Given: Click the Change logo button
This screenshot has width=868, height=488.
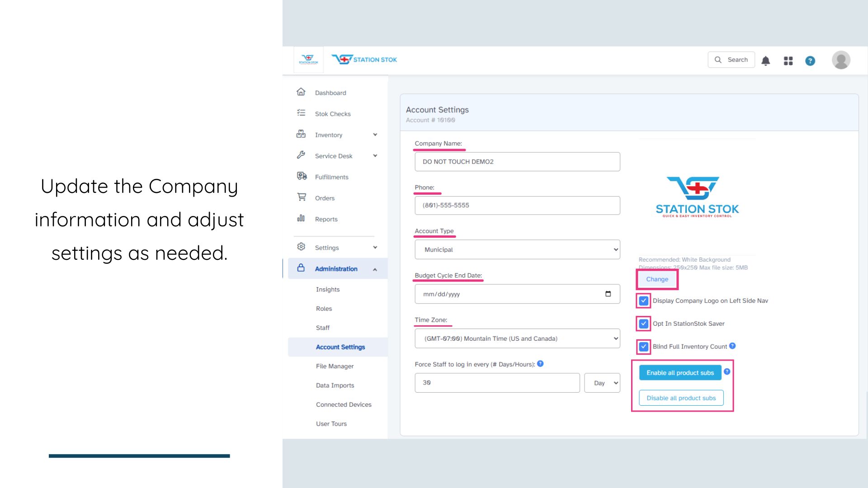Looking at the screenshot, I should pos(657,279).
